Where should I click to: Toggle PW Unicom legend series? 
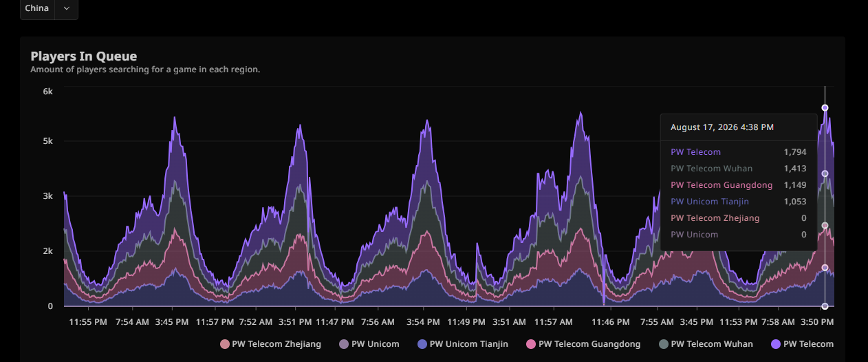[x=369, y=344]
